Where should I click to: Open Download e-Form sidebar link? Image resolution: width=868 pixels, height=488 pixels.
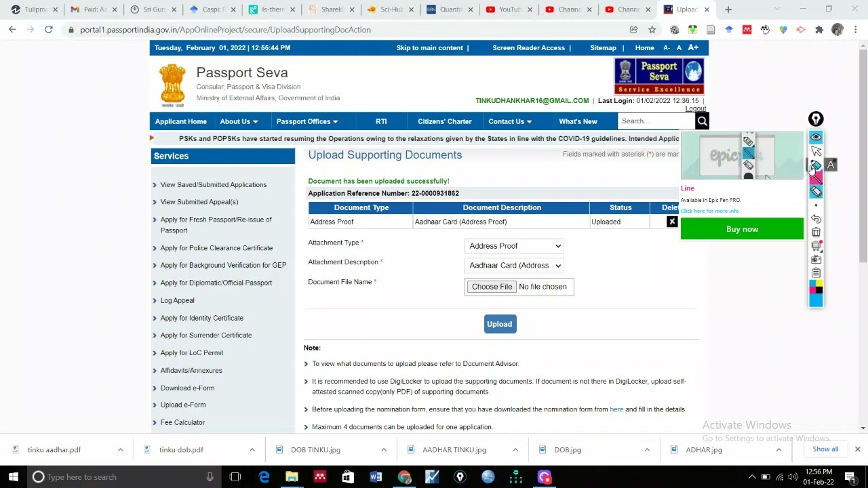tap(187, 388)
